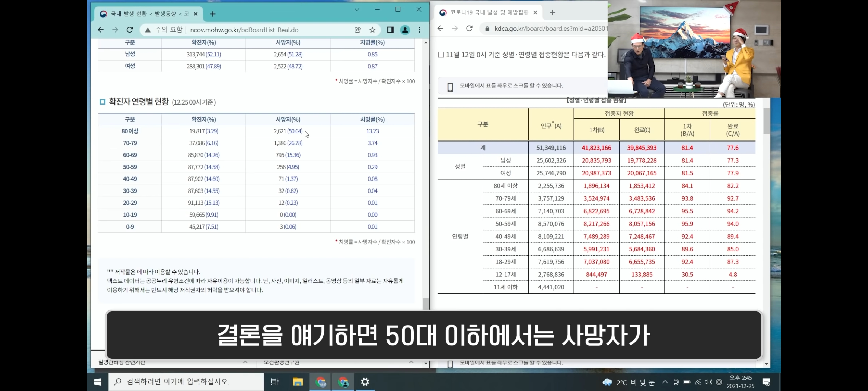868x391 pixels.
Task: Open the Chrome profile avatar
Action: (405, 30)
